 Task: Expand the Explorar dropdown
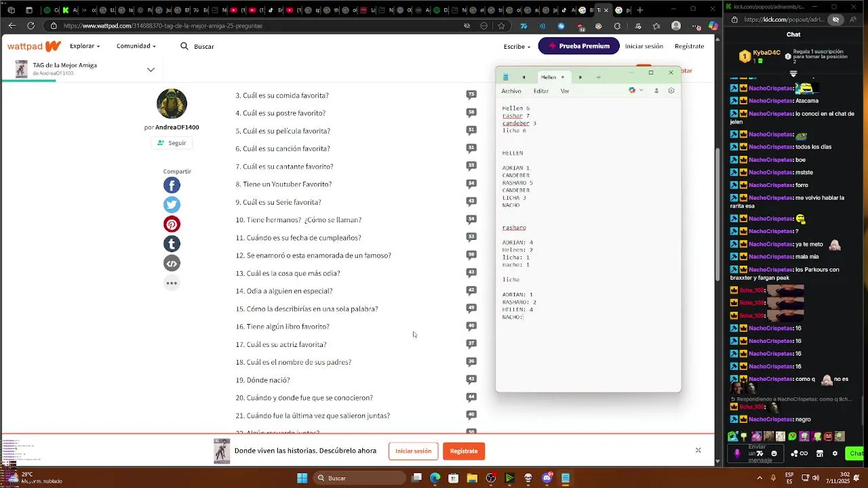[x=85, y=46]
